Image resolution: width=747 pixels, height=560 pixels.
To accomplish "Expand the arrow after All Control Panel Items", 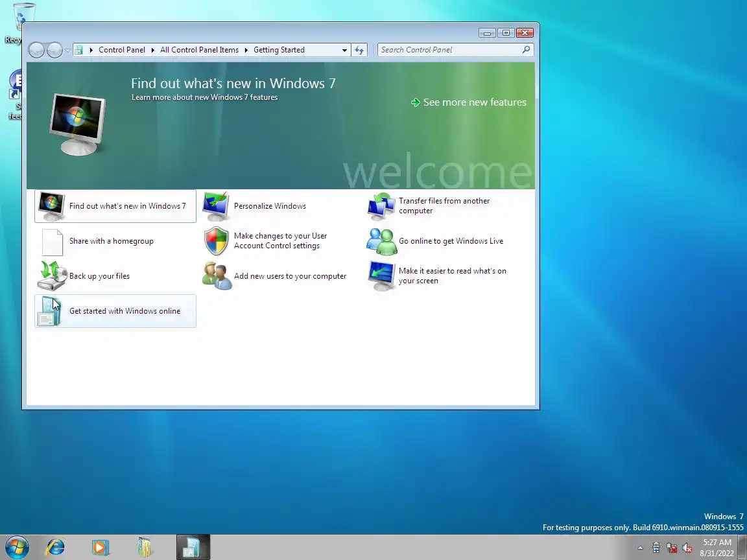I will (246, 50).
